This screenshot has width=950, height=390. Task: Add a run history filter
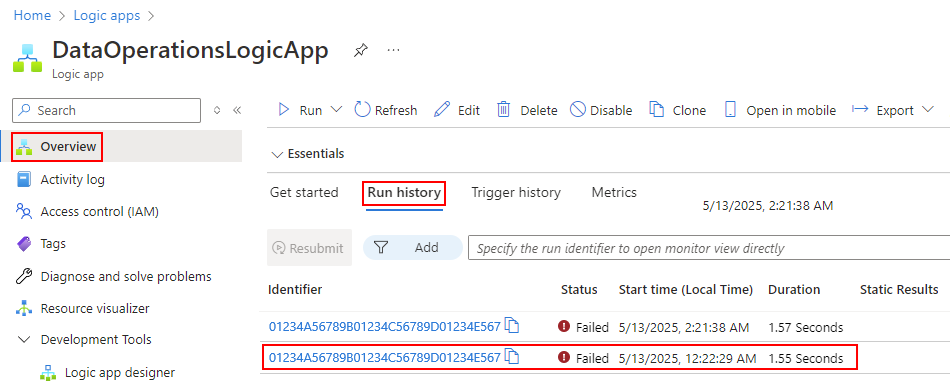pos(413,247)
